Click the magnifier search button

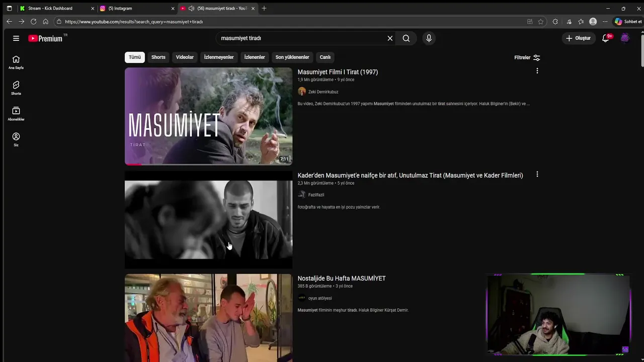coord(406,38)
